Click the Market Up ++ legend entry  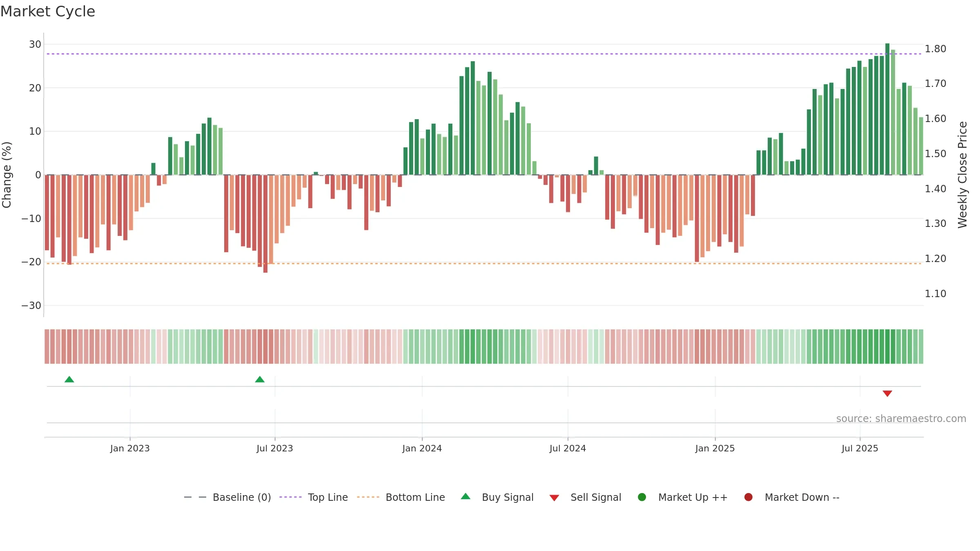click(x=682, y=497)
